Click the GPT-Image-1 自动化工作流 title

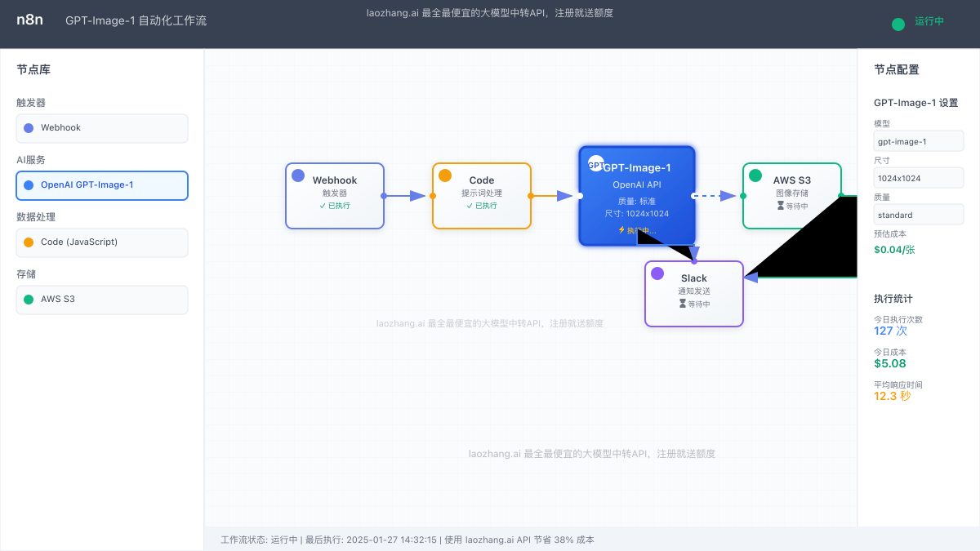[x=136, y=20]
